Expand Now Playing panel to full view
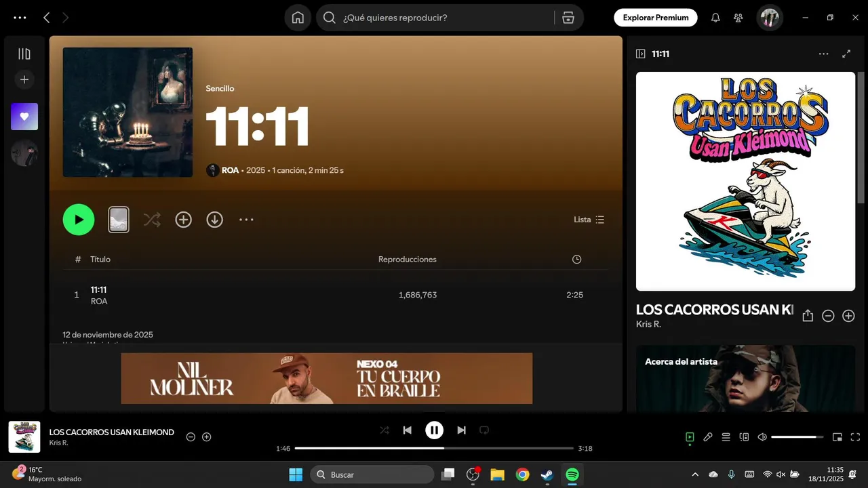868x488 pixels. [846, 54]
